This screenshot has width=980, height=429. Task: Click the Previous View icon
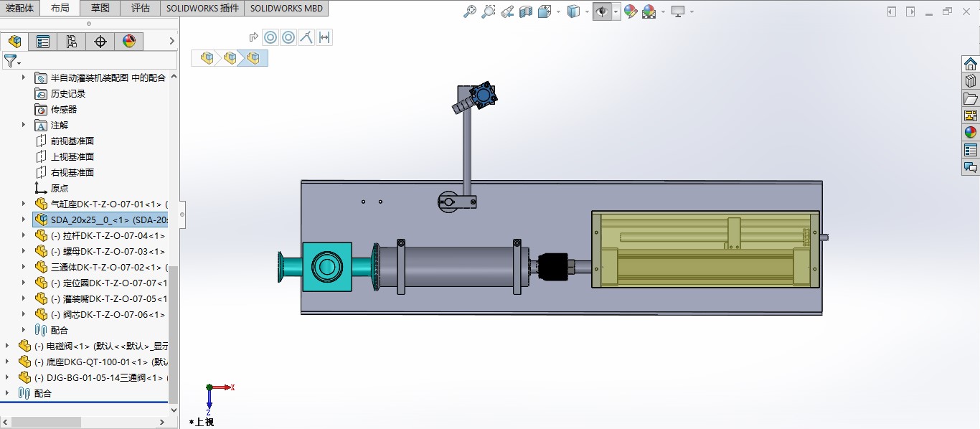tap(507, 11)
